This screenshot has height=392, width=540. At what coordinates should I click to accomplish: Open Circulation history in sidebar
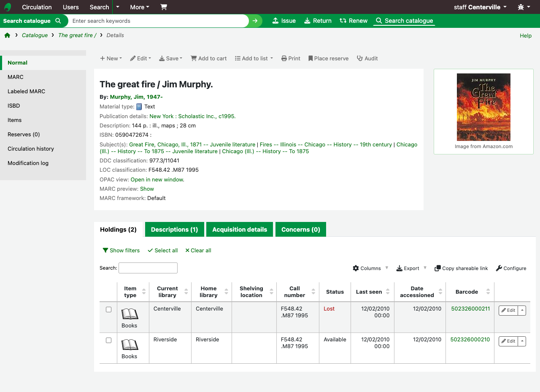point(43,149)
